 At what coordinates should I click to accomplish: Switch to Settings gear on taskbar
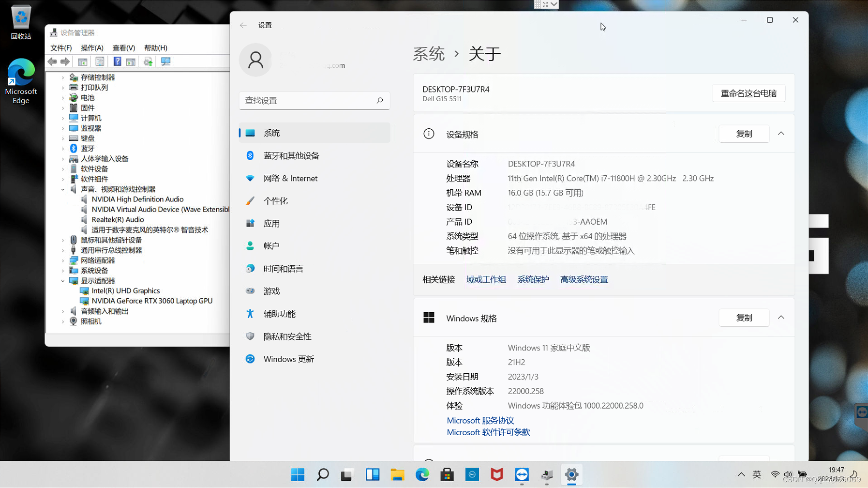pos(571,474)
